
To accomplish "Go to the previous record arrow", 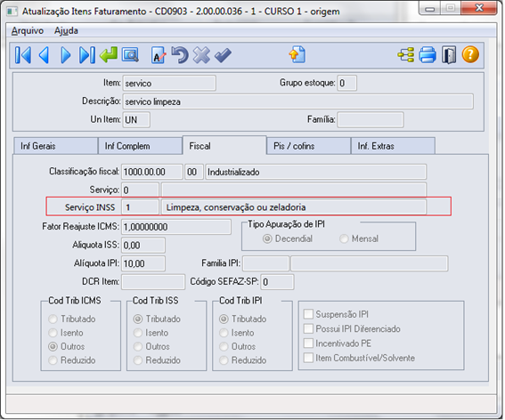I will click(45, 55).
